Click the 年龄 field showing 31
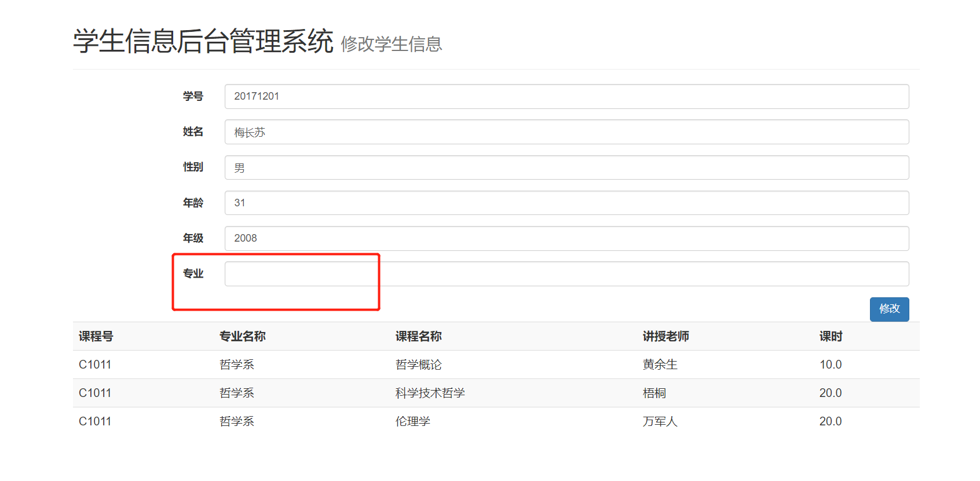980x481 pixels. point(566,203)
